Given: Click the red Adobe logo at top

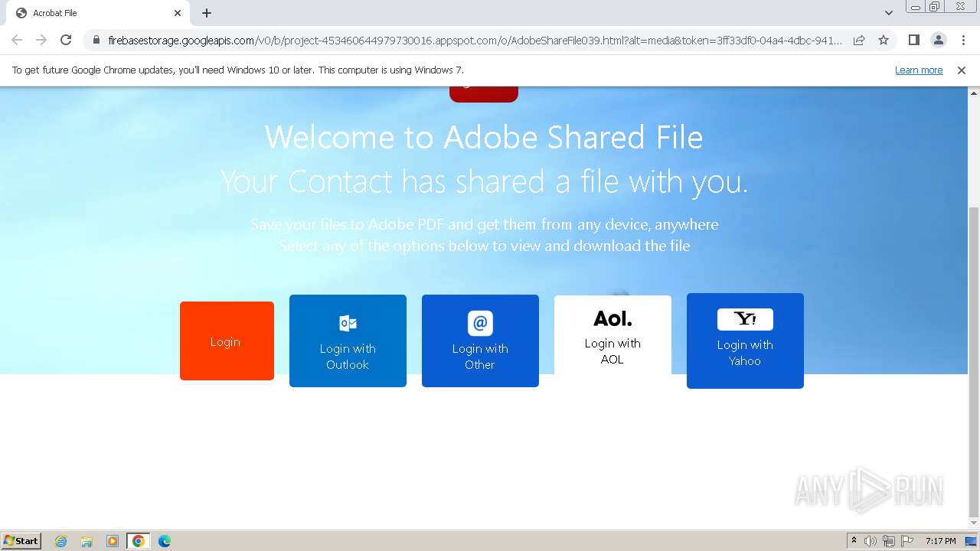Looking at the screenshot, I should point(484,94).
